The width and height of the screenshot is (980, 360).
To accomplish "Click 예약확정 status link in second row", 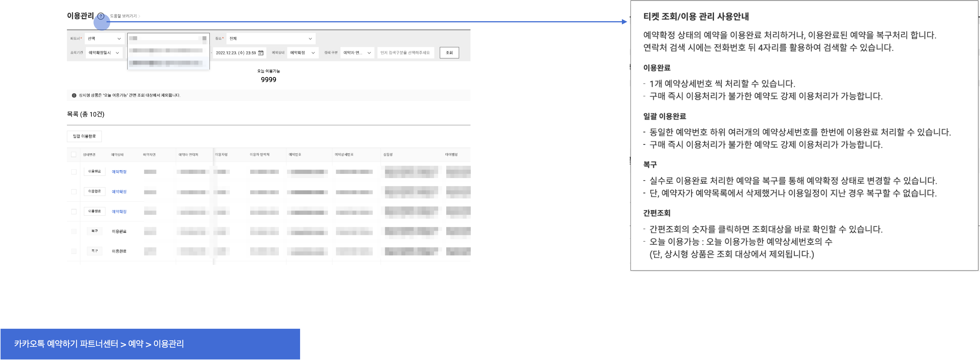I will coord(119,192).
